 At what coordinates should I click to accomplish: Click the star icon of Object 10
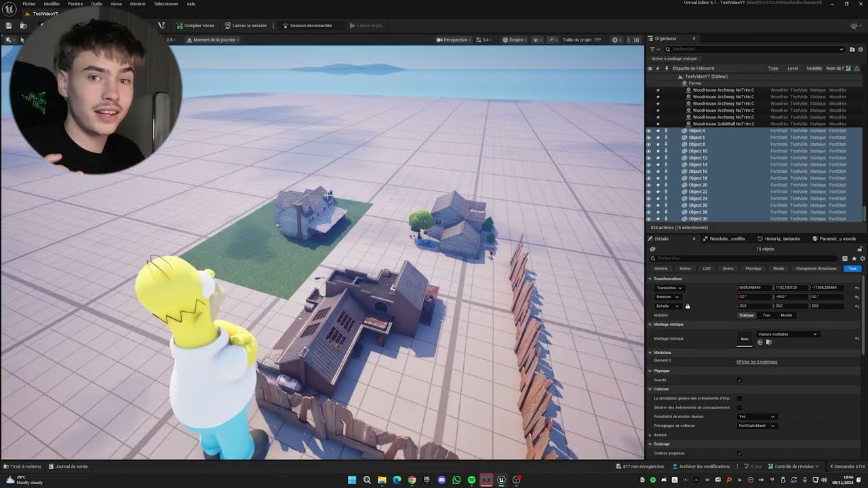[657, 151]
